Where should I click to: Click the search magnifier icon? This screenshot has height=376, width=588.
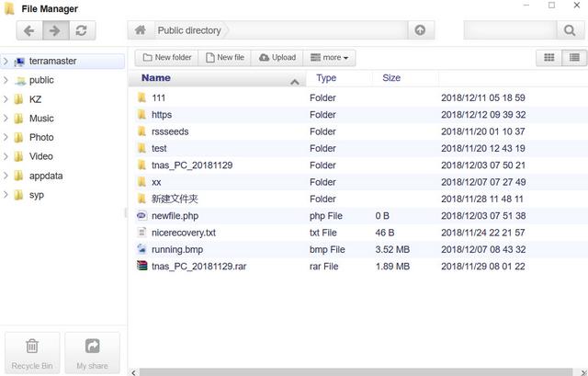tap(570, 30)
